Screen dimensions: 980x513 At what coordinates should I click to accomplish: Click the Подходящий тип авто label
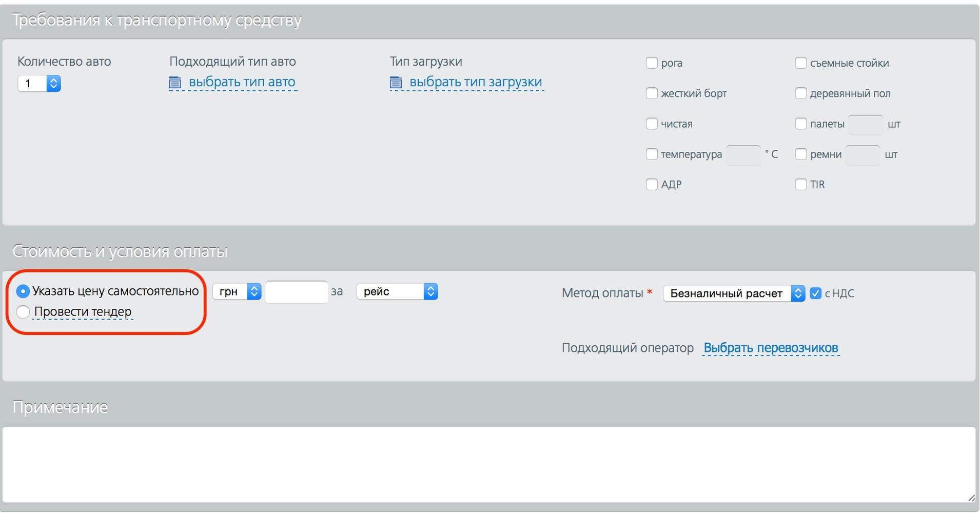click(x=232, y=62)
